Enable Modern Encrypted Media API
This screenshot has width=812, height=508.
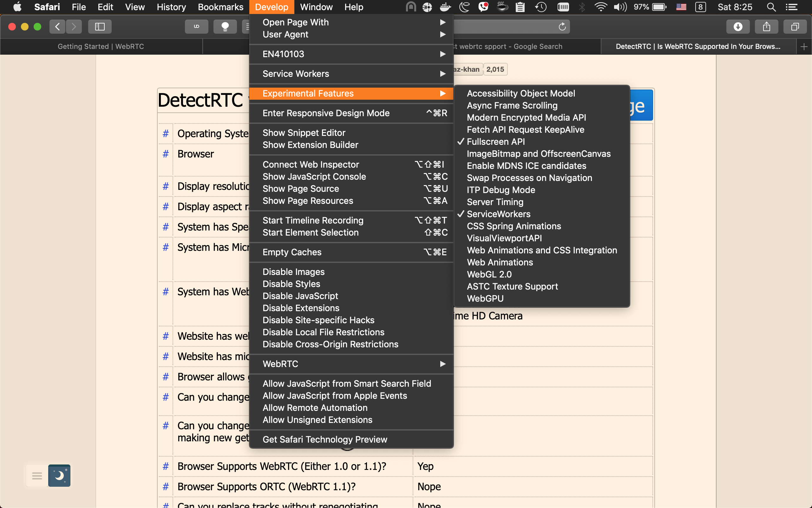[541, 117]
